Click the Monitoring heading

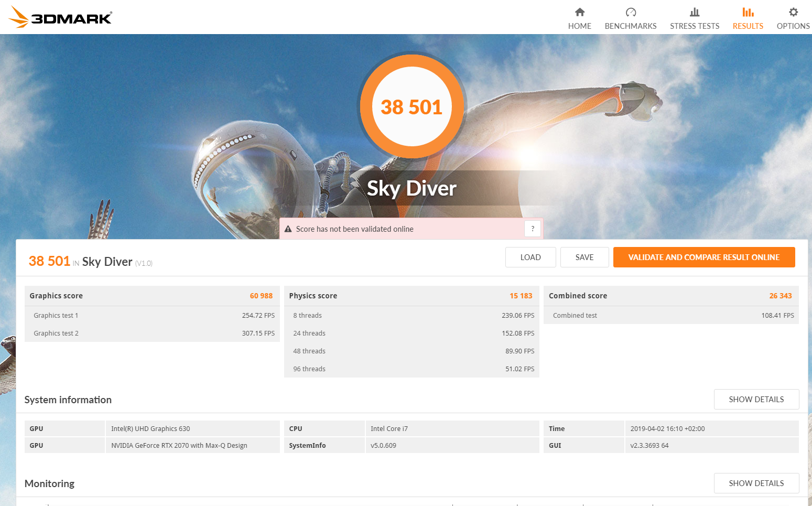49,484
